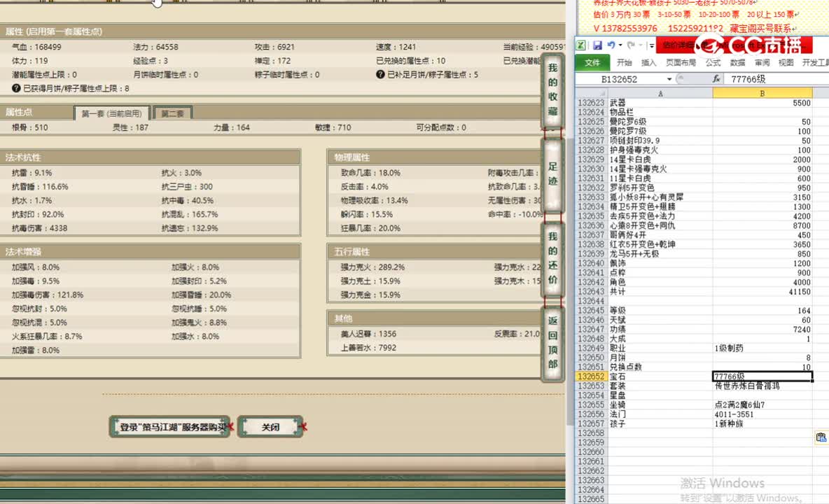The image size is (829, 504).
Task: Click the redo icon in Excel
Action: tap(631, 45)
